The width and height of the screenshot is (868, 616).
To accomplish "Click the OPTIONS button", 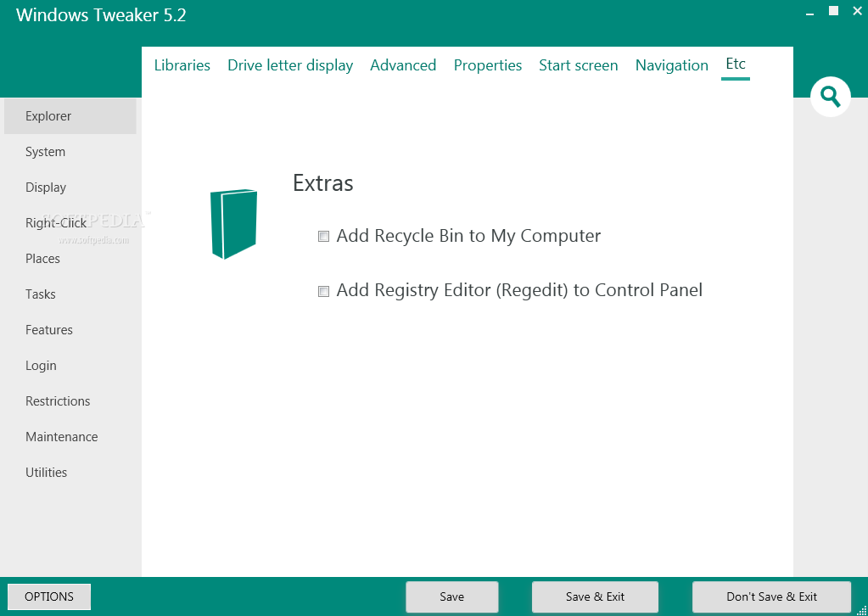I will pos(49,596).
